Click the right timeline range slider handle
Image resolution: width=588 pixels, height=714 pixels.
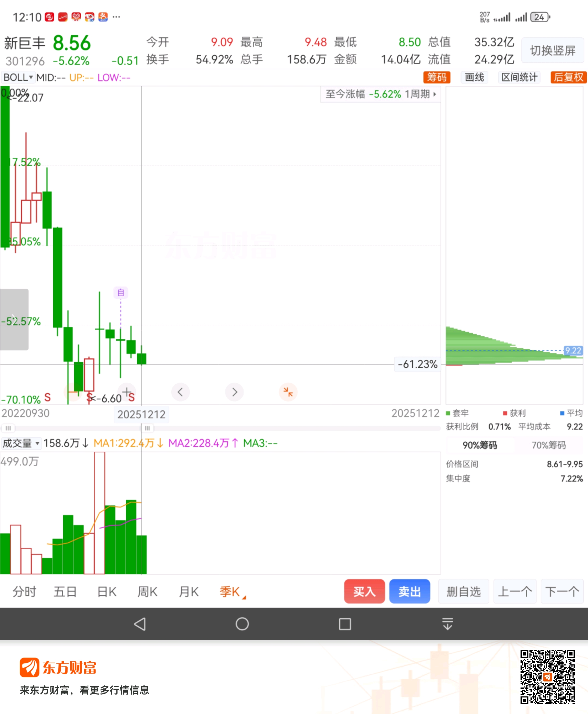pos(147,428)
